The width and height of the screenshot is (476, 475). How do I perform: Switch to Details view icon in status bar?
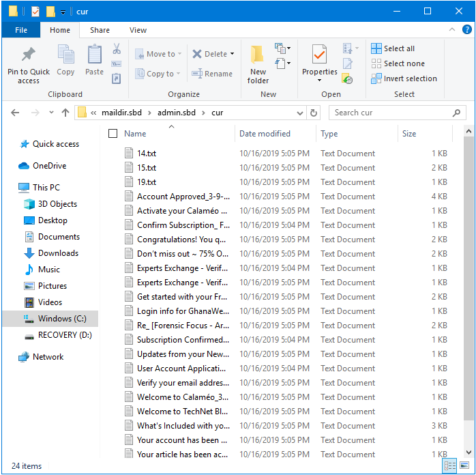tap(449, 465)
